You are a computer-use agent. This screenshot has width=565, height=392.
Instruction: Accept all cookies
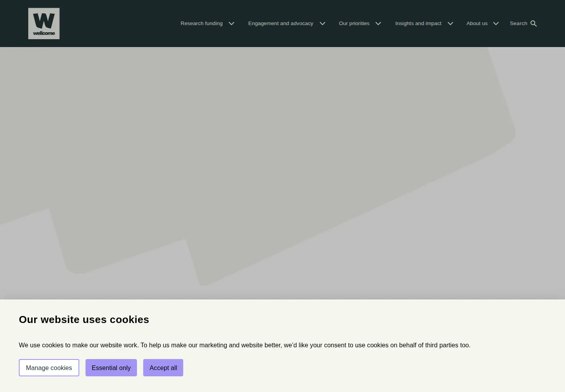coord(163,368)
